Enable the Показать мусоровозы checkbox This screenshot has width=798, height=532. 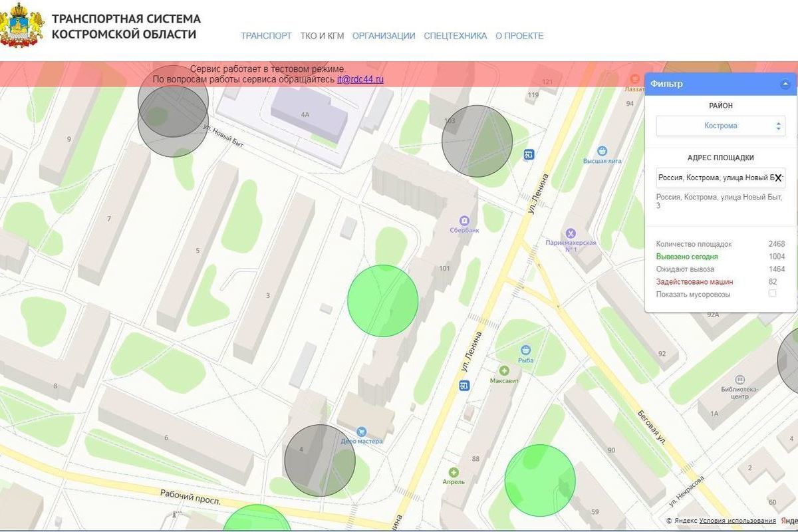772,293
